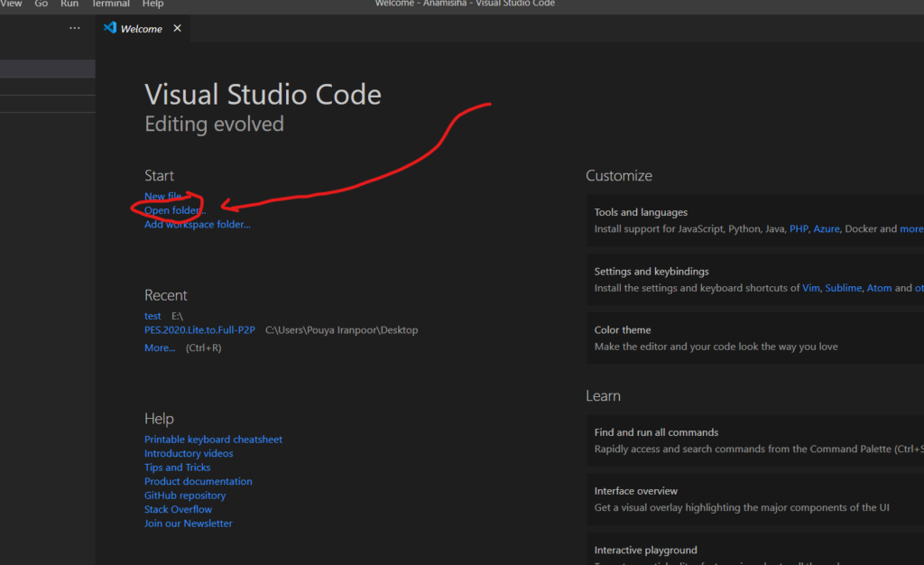
Task: Click the VS Code logo on Welcome tab
Action: point(109,28)
